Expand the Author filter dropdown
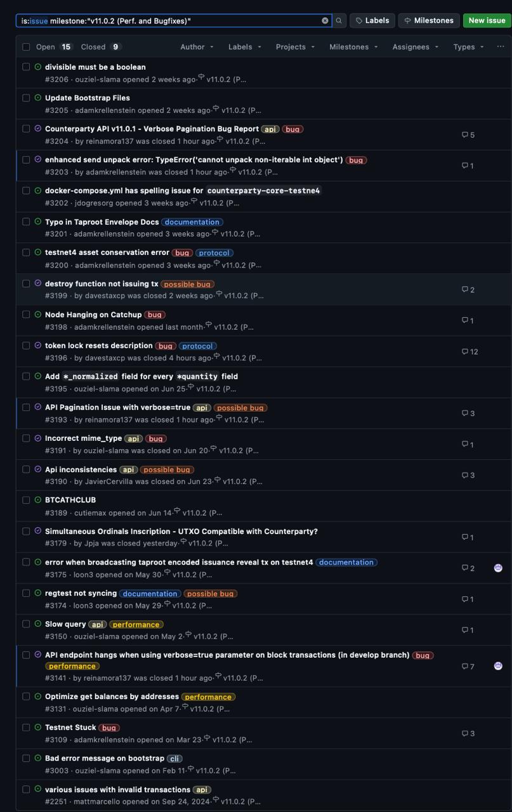This screenshot has width=512, height=812. click(197, 47)
